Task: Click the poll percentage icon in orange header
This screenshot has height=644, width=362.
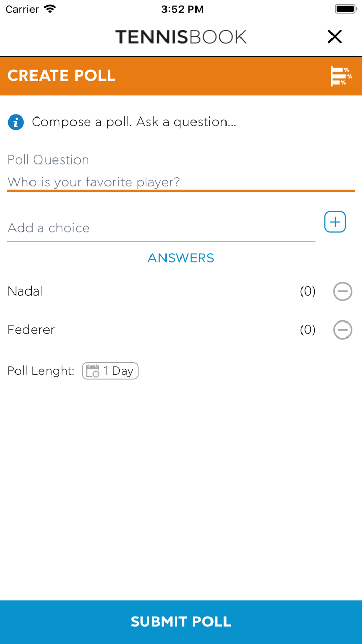Action: pyautogui.click(x=342, y=76)
